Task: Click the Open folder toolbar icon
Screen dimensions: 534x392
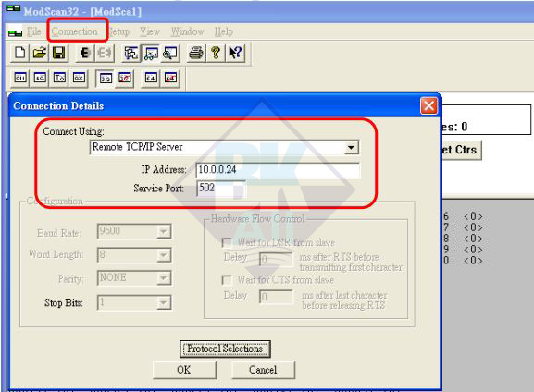Action: tap(39, 53)
